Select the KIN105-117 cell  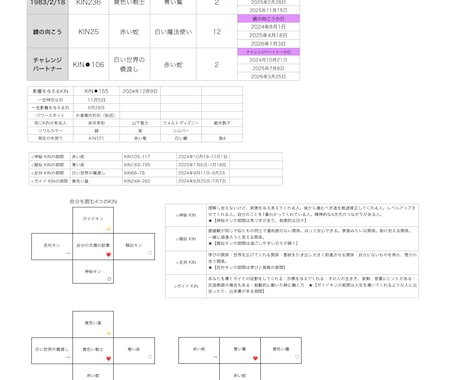(x=149, y=156)
